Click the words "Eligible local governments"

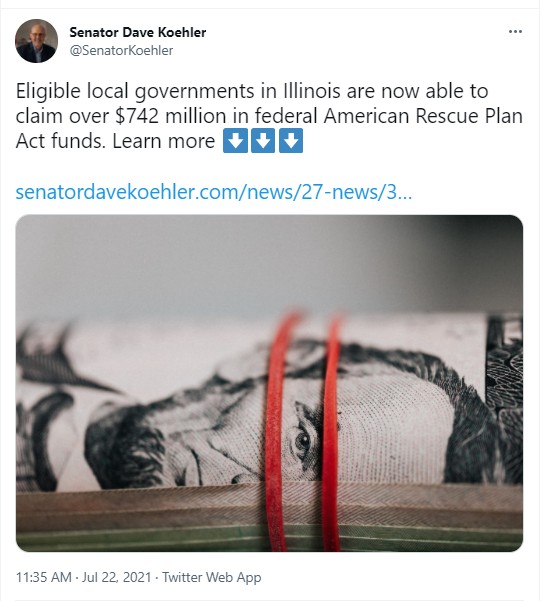[135, 92]
